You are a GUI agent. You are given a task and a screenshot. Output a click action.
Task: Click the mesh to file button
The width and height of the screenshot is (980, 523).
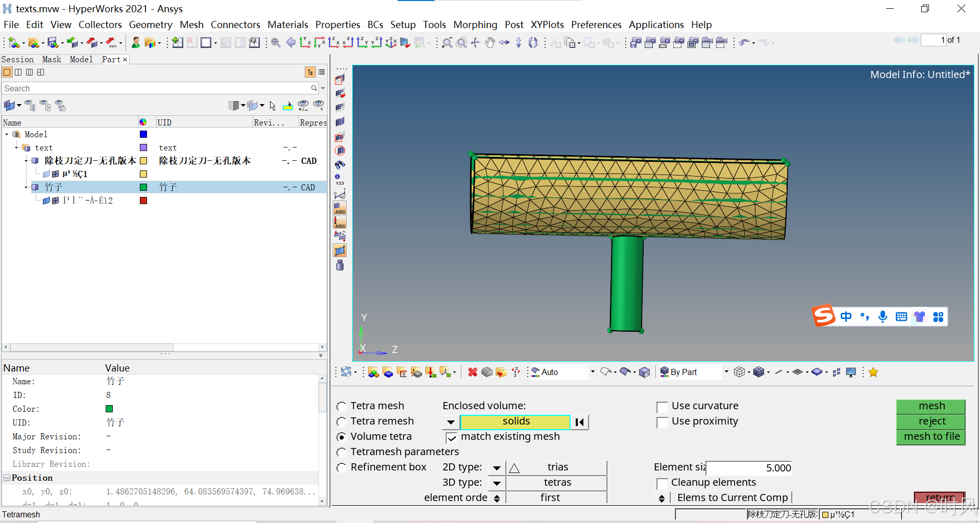(931, 437)
